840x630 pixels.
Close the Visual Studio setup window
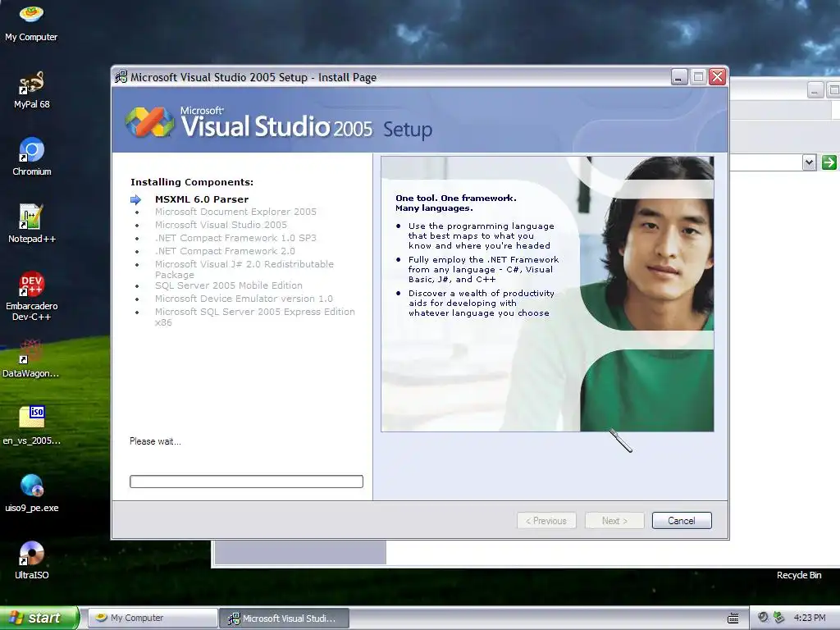click(x=717, y=77)
